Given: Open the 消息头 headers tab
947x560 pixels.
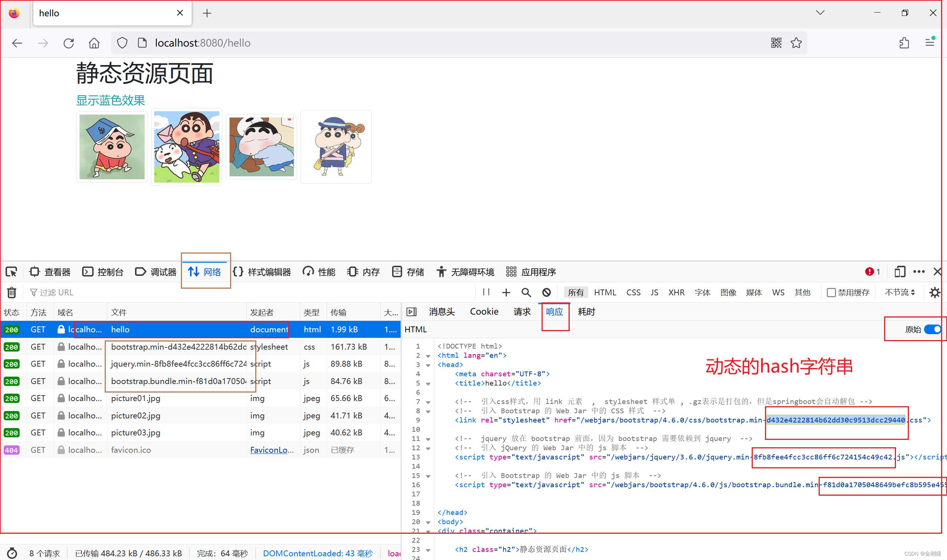Looking at the screenshot, I should tap(442, 312).
